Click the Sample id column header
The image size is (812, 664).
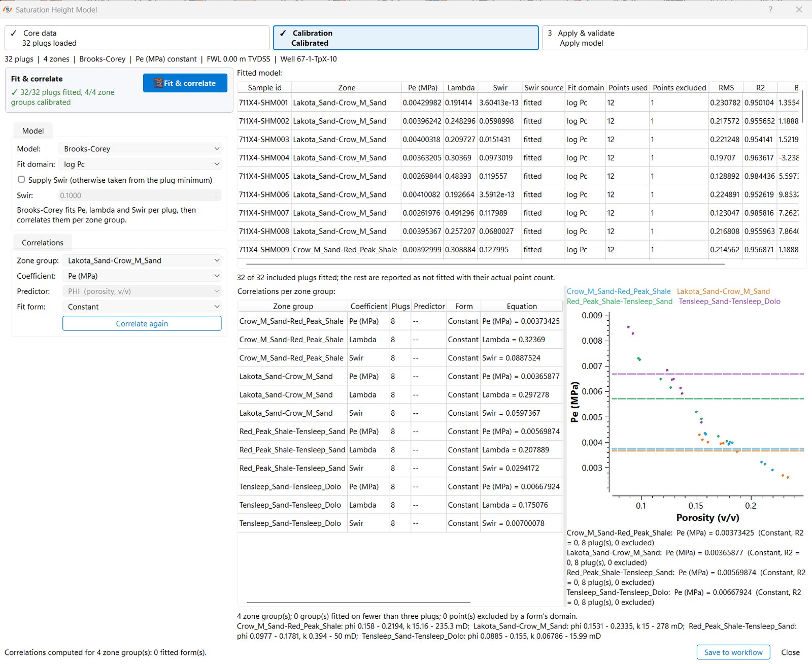264,88
